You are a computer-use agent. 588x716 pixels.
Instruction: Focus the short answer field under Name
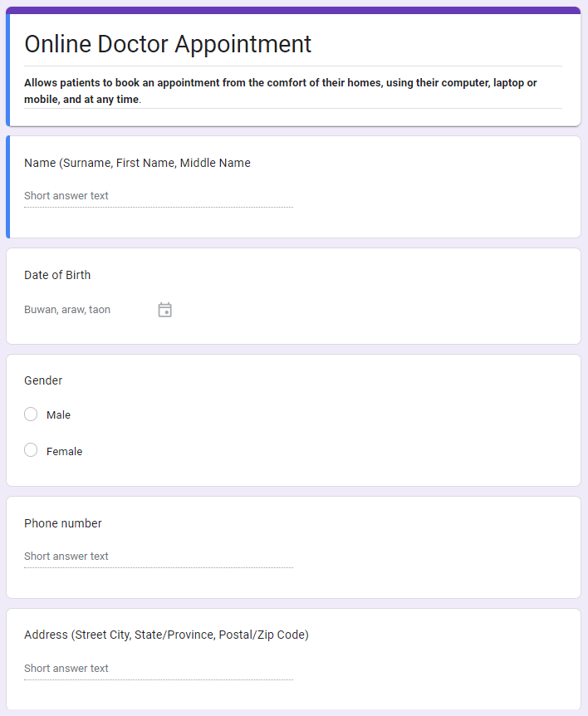point(158,196)
